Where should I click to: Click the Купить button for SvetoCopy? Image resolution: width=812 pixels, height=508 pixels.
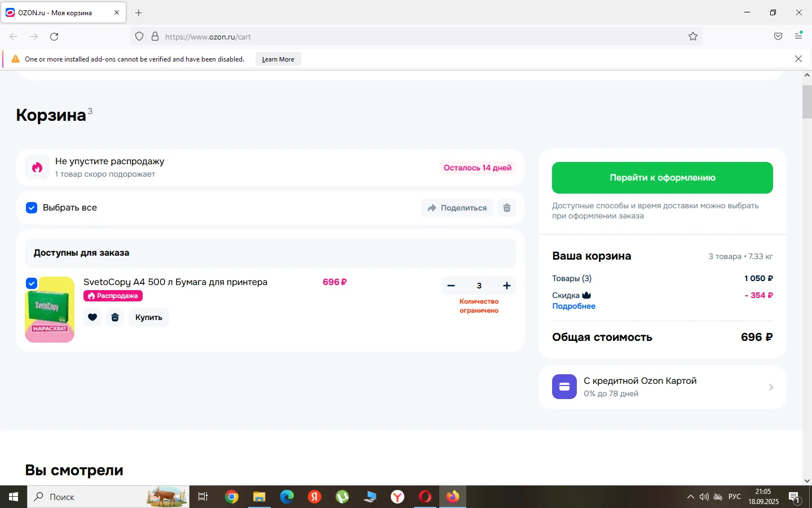(x=149, y=317)
